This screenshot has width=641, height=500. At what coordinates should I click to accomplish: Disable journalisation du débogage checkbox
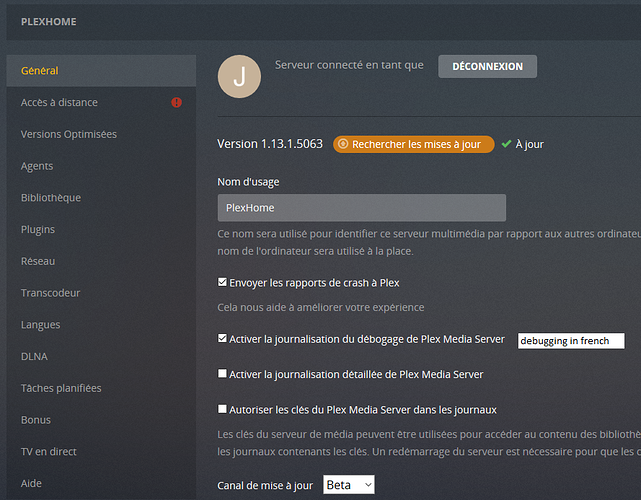(x=222, y=338)
